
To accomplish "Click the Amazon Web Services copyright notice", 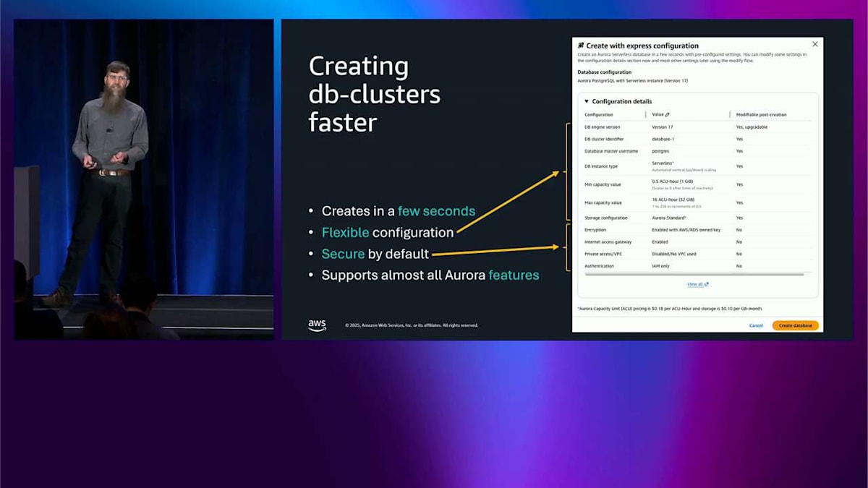I will tap(412, 325).
